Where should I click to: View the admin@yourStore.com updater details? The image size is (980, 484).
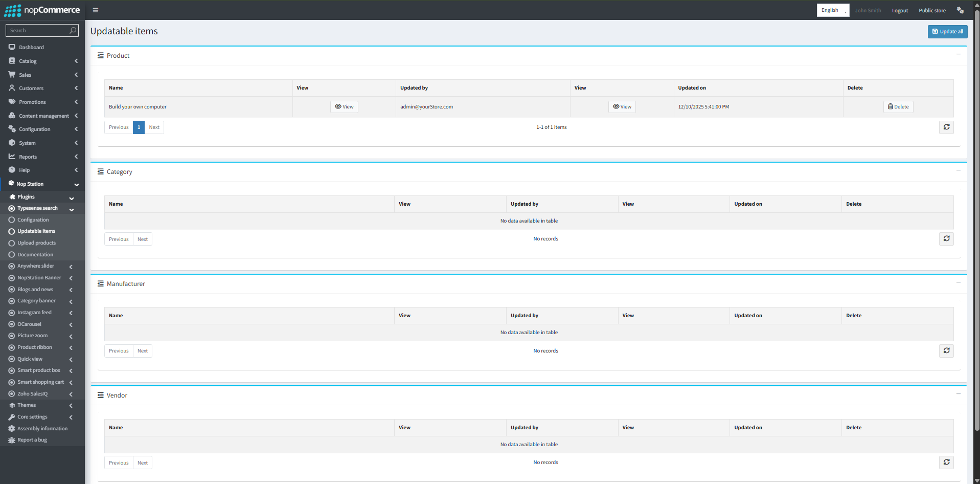(x=622, y=107)
